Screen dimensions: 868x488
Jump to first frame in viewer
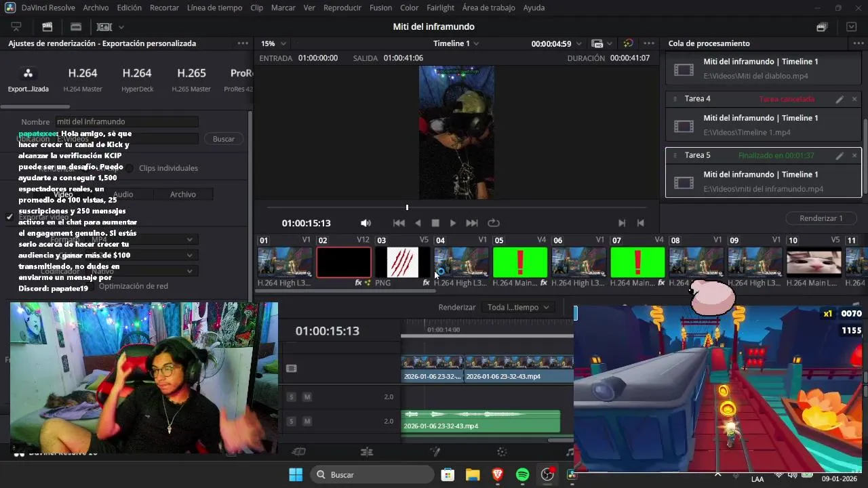point(399,223)
